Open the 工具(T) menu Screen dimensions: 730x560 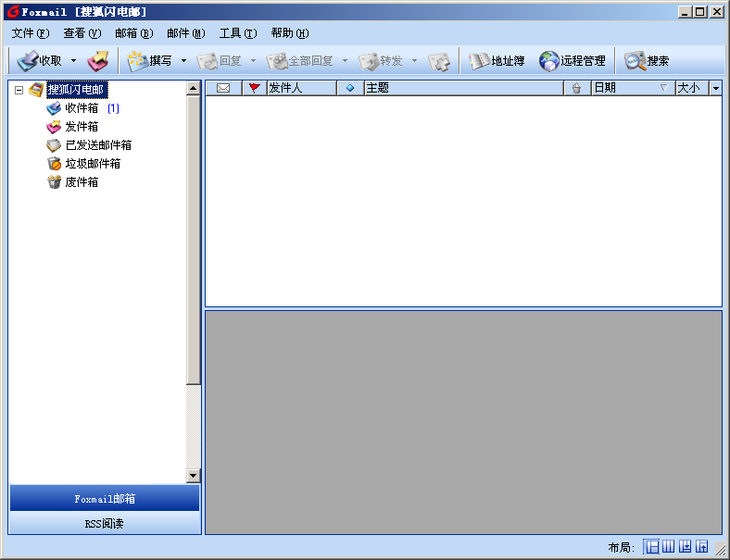point(238,33)
